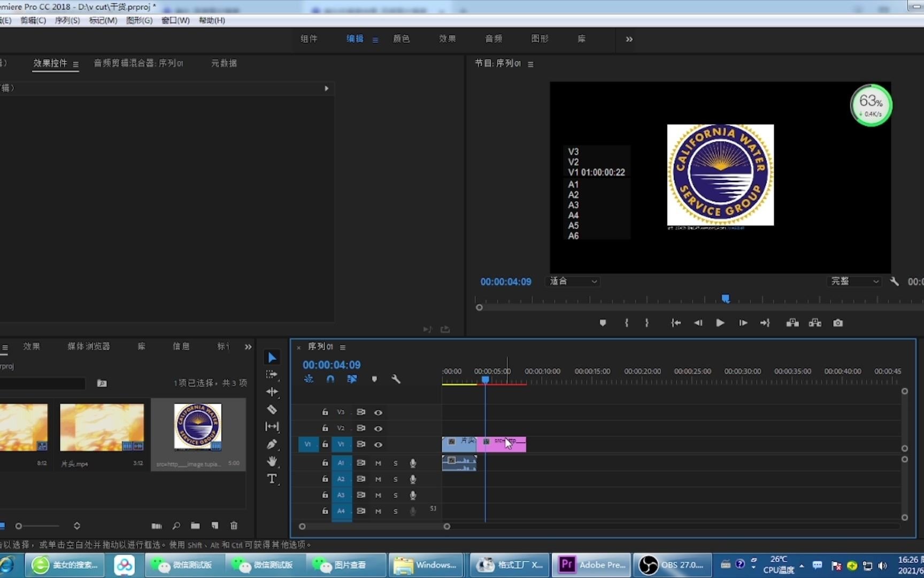Open the 元数据 panel tab
Image resolution: width=924 pixels, height=578 pixels.
click(224, 63)
